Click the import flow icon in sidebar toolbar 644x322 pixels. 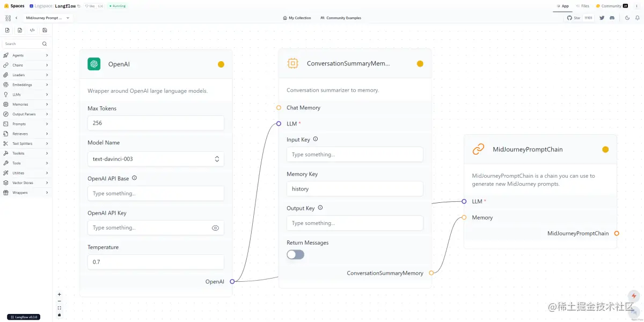point(8,30)
